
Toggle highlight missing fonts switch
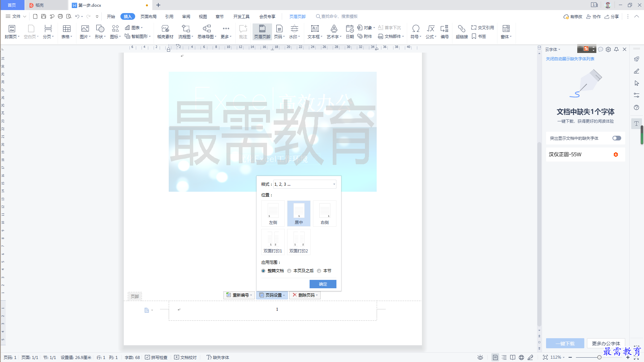click(x=616, y=138)
